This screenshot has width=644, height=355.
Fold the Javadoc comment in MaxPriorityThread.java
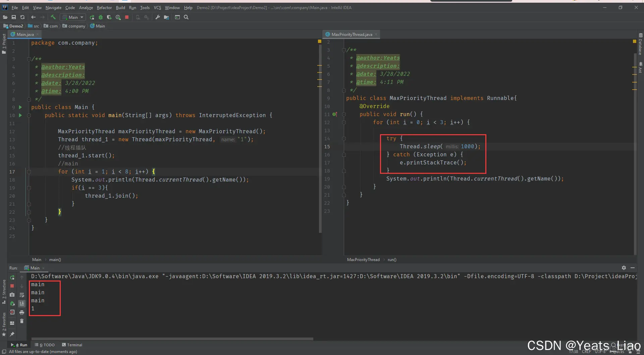(344, 50)
